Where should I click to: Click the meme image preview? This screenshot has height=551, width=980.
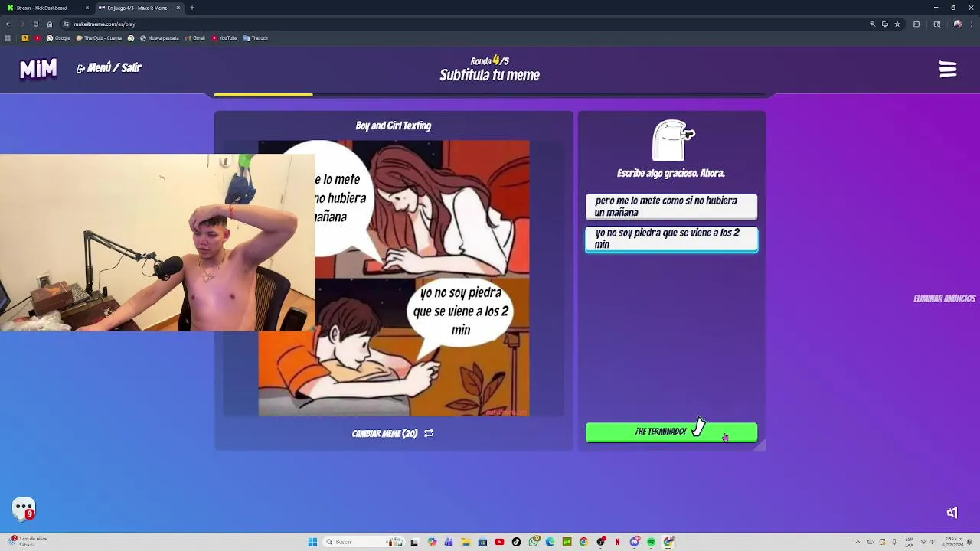394,278
